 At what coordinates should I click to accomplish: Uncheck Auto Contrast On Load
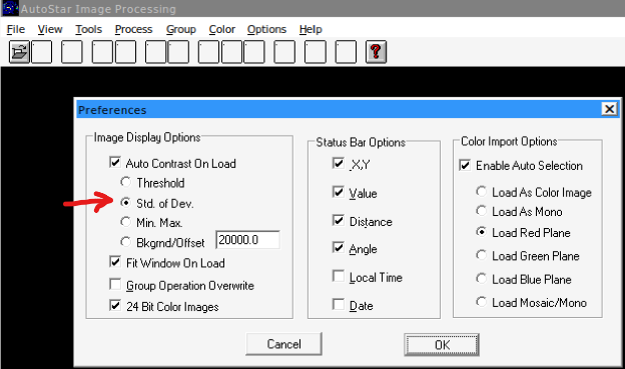(x=115, y=162)
